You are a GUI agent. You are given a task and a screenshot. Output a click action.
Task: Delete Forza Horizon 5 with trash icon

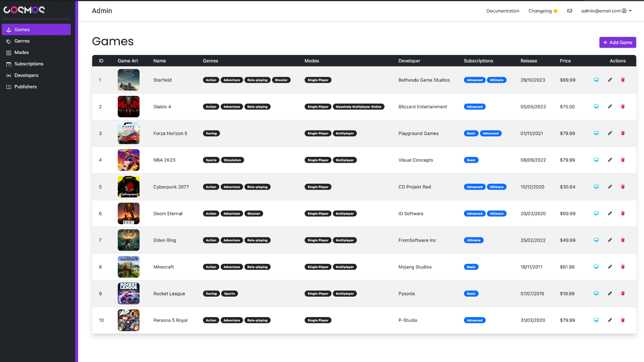623,133
